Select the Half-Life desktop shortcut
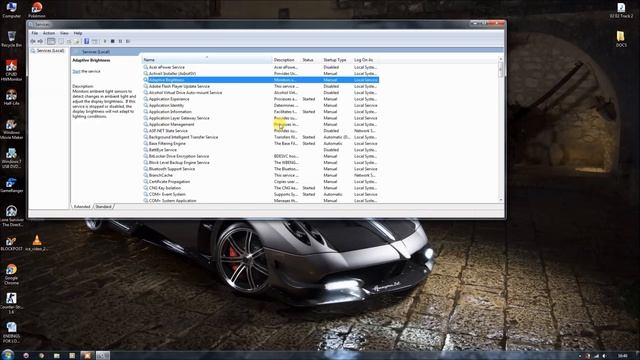The height and width of the screenshot is (360, 640). click(x=11, y=98)
